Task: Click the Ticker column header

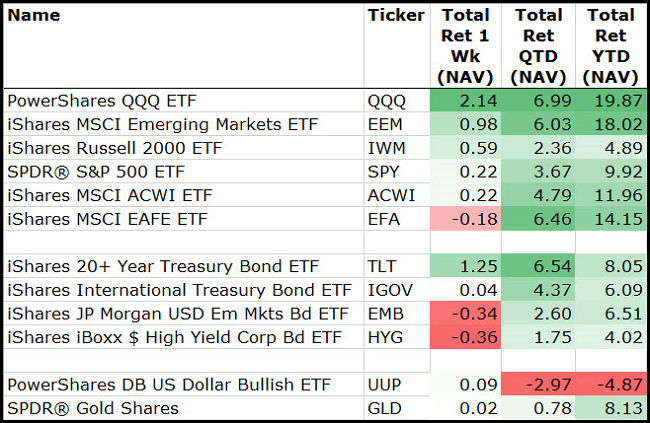Action: click(x=396, y=15)
